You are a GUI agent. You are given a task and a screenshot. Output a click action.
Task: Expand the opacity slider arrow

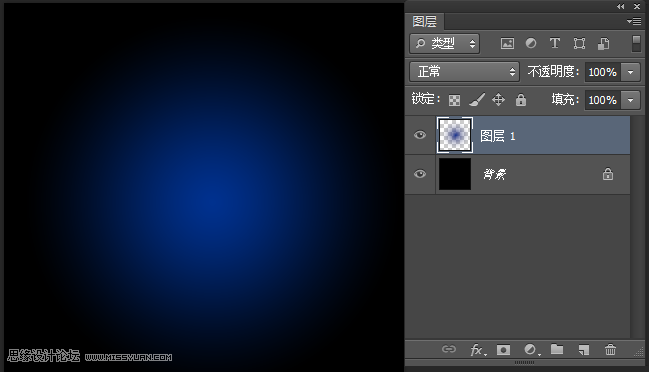coord(630,72)
